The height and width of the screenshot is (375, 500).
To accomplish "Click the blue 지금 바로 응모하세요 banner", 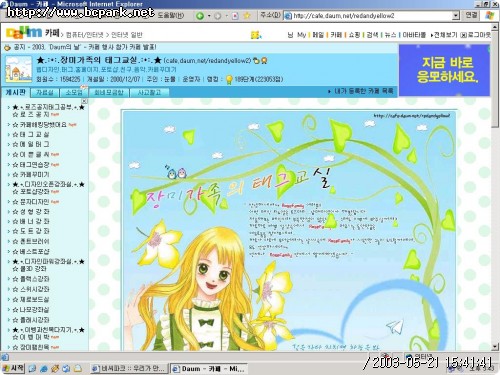I will coord(444,70).
